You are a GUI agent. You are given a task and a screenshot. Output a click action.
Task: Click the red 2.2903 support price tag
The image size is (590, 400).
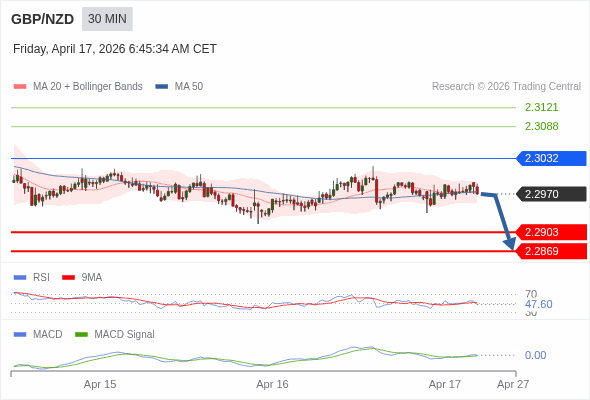(551, 232)
